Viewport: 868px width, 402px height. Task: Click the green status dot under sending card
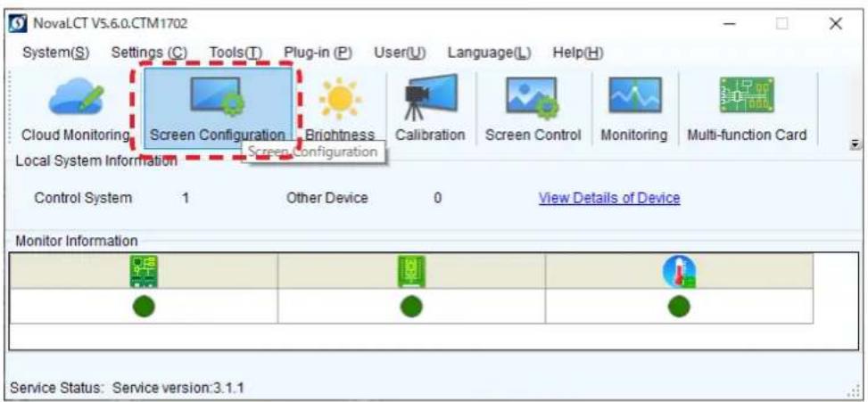pos(144,307)
